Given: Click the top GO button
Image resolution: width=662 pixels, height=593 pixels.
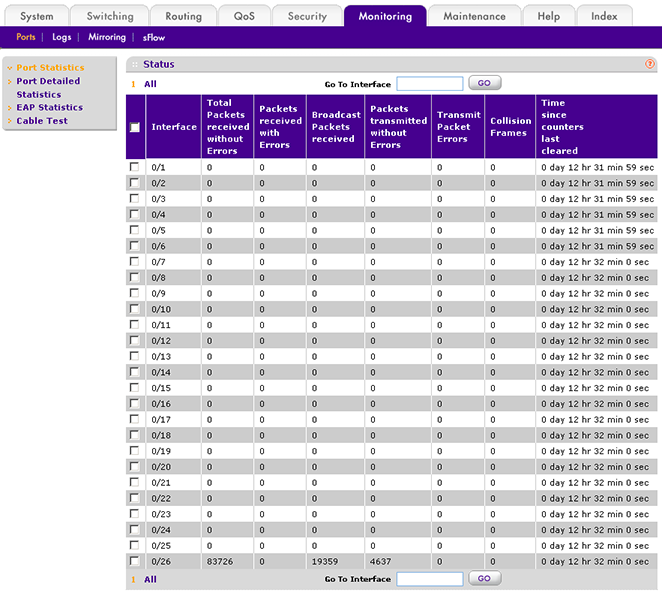Looking at the screenshot, I should coord(485,83).
